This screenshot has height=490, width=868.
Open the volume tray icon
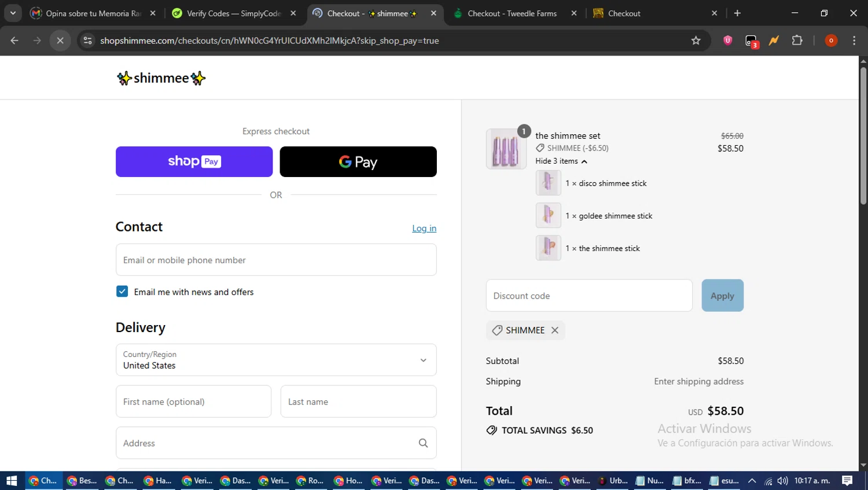[783, 481]
